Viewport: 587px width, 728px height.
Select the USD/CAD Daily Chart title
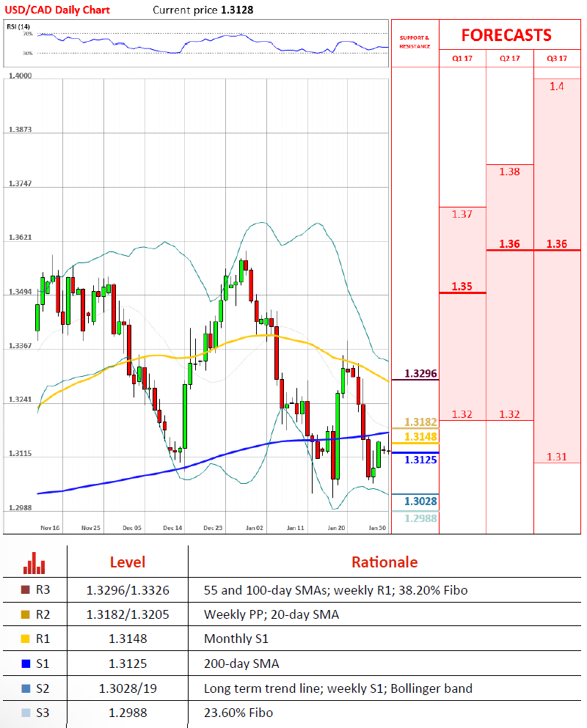click(x=57, y=10)
